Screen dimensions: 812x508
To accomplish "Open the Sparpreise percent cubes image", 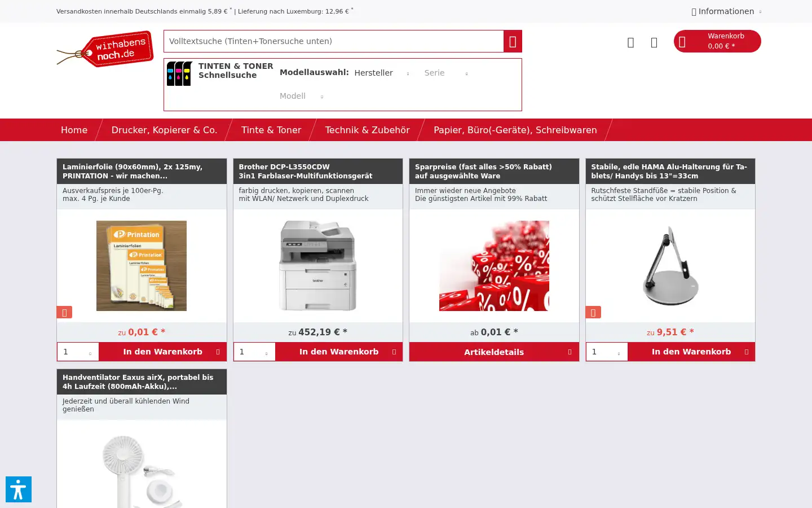I will pyautogui.click(x=494, y=266).
